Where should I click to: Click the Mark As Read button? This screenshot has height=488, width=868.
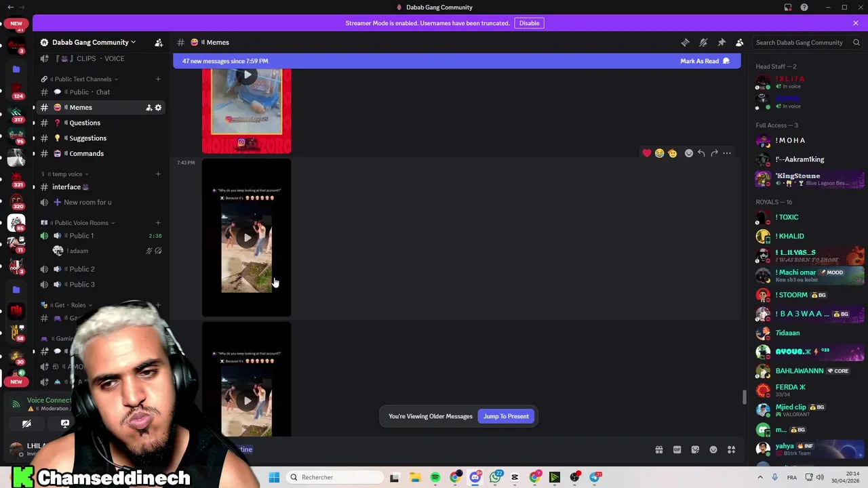[705, 61]
